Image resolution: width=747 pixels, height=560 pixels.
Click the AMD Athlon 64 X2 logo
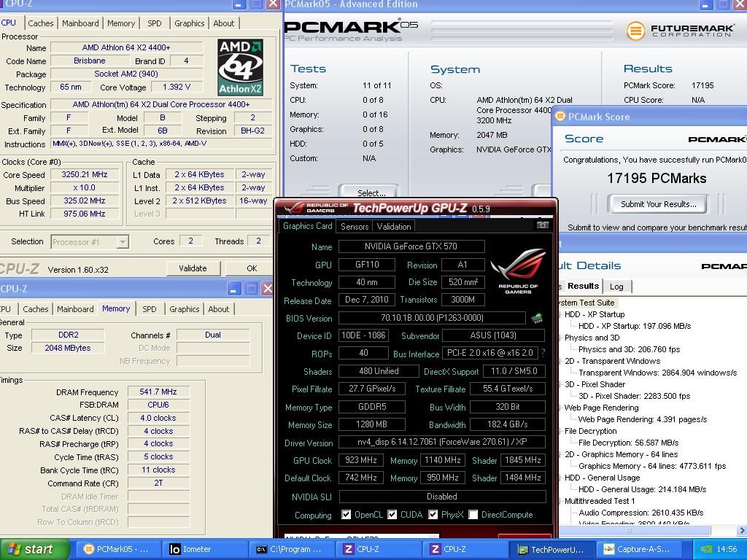(240, 68)
